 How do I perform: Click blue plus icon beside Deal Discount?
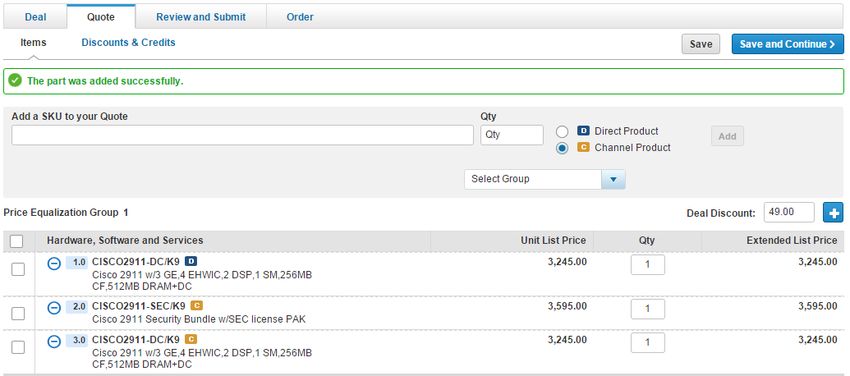[x=833, y=212]
